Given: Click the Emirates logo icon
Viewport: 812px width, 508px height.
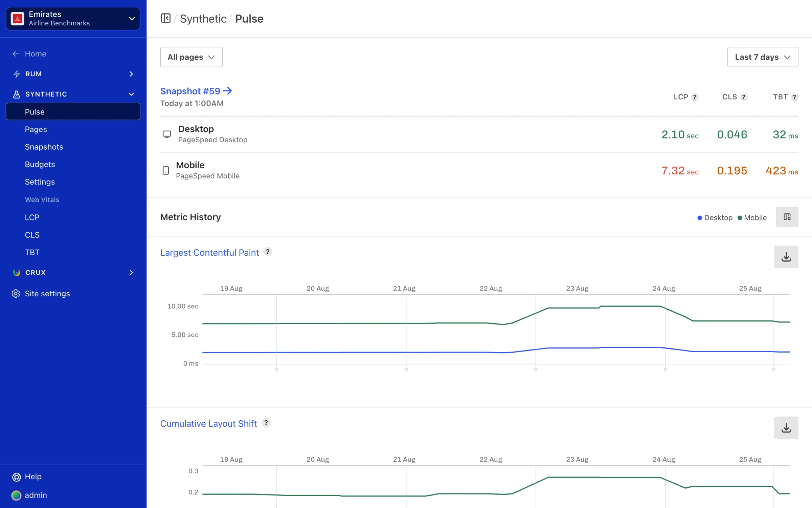Looking at the screenshot, I should click(x=18, y=19).
